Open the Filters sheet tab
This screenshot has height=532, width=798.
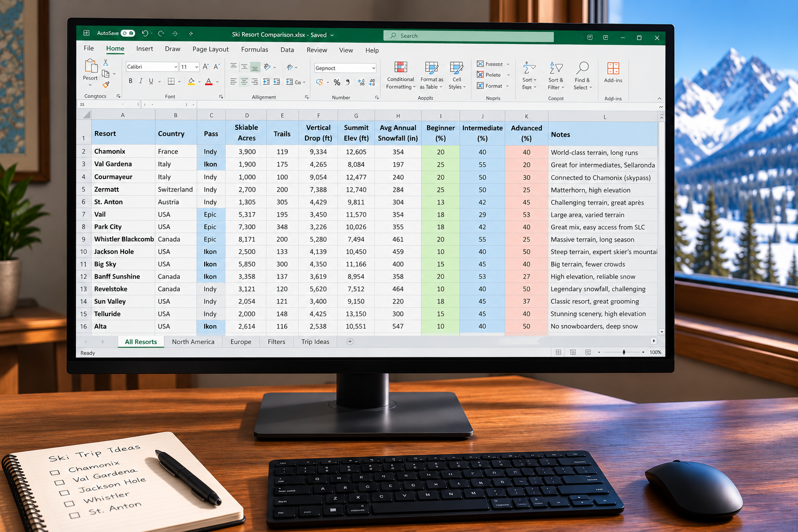(x=276, y=341)
